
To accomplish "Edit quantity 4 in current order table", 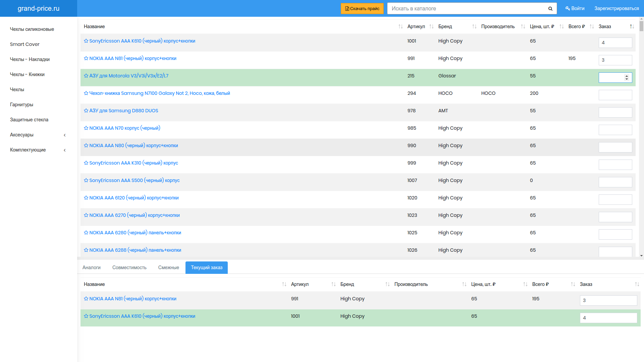I will tap(608, 318).
